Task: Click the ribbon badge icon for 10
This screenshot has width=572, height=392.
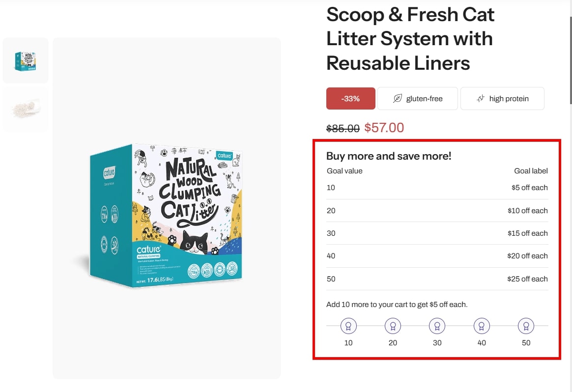Action: [348, 326]
